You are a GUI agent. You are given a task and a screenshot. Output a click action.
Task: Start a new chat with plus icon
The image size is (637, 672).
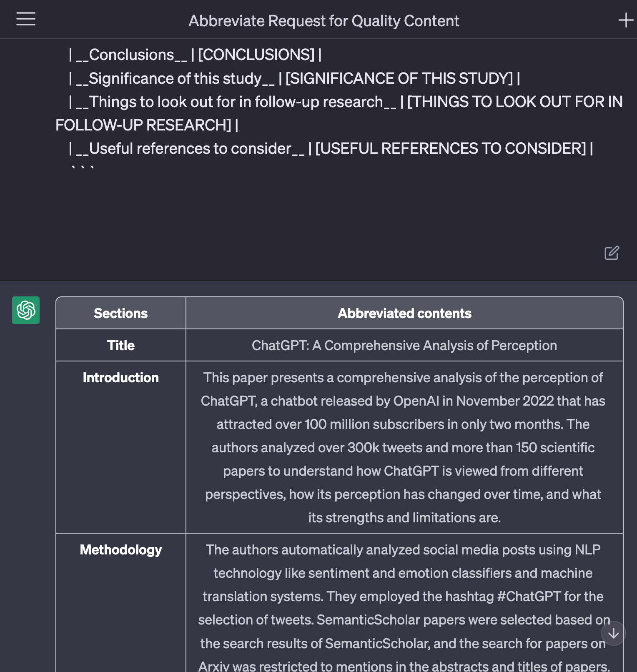click(625, 20)
